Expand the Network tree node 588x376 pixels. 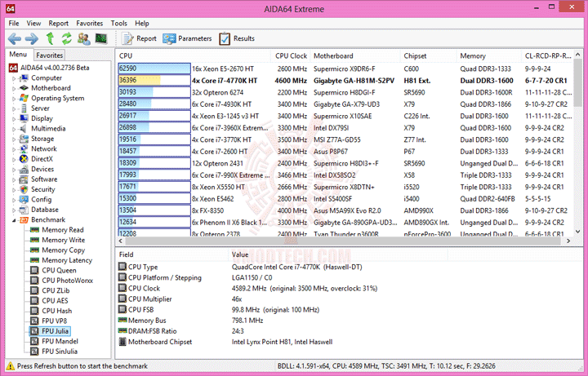click(x=14, y=149)
